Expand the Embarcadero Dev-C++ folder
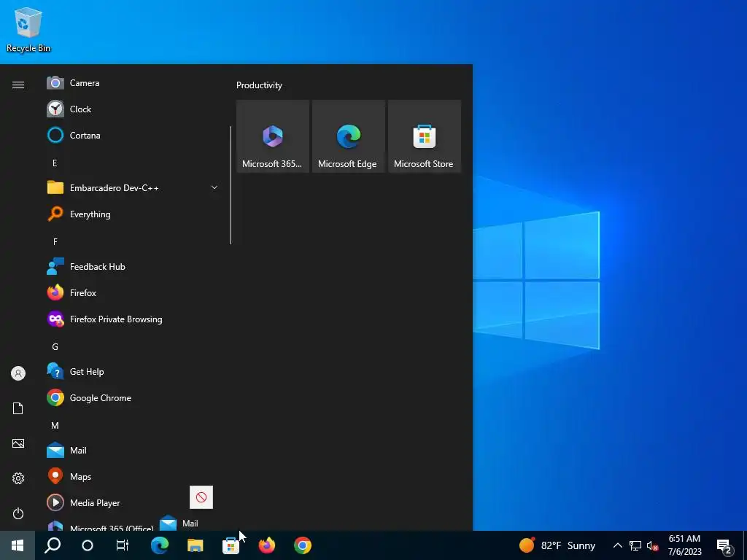 [214, 187]
